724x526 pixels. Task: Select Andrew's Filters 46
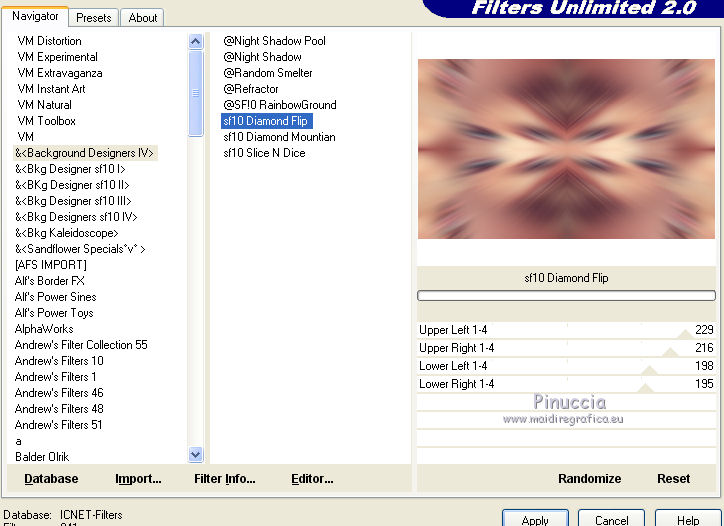[59, 393]
